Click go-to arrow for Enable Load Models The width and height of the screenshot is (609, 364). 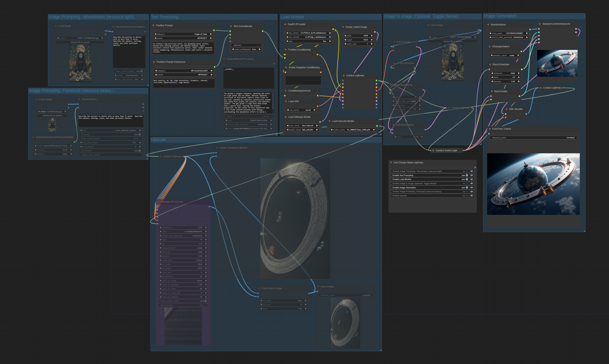point(471,179)
